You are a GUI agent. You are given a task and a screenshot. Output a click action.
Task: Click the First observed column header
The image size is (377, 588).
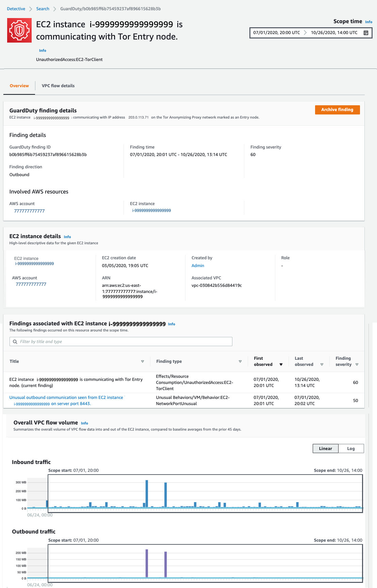[263, 361]
